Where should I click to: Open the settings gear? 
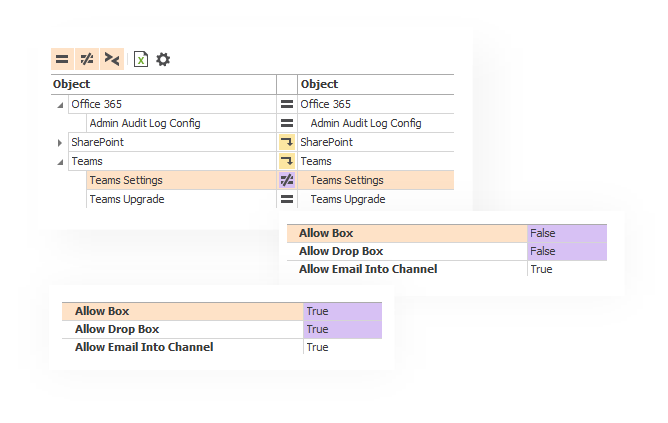[x=163, y=60]
